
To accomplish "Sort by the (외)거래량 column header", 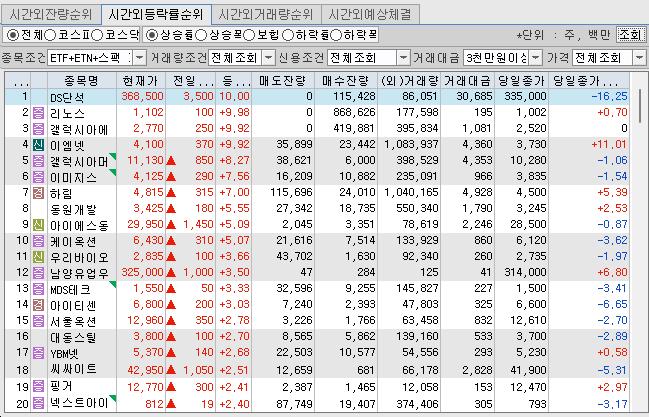I will [x=409, y=81].
